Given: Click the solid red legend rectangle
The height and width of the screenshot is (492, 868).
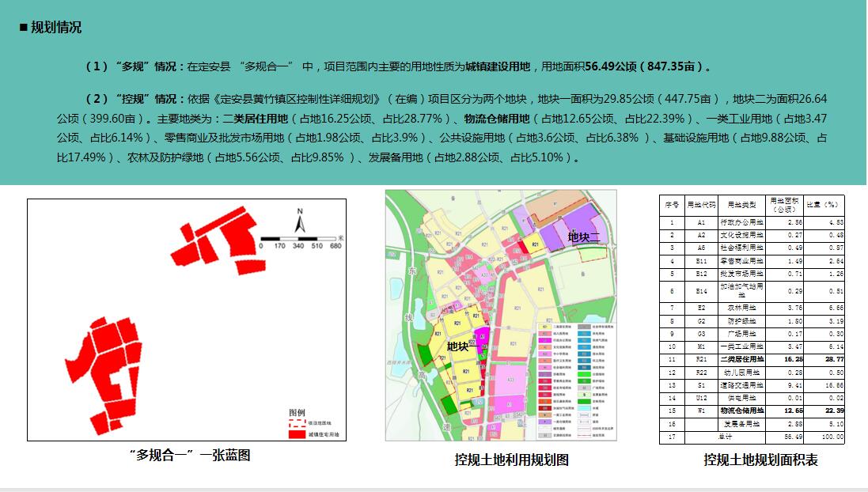Looking at the screenshot, I should [297, 433].
